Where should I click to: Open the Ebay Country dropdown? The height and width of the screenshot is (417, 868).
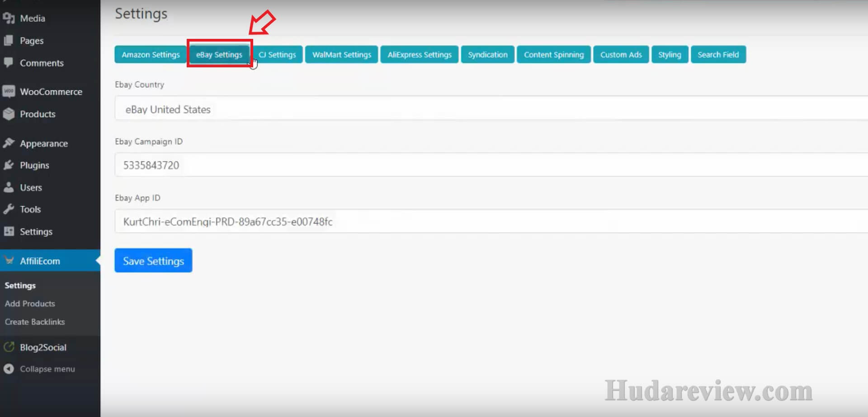coord(491,109)
